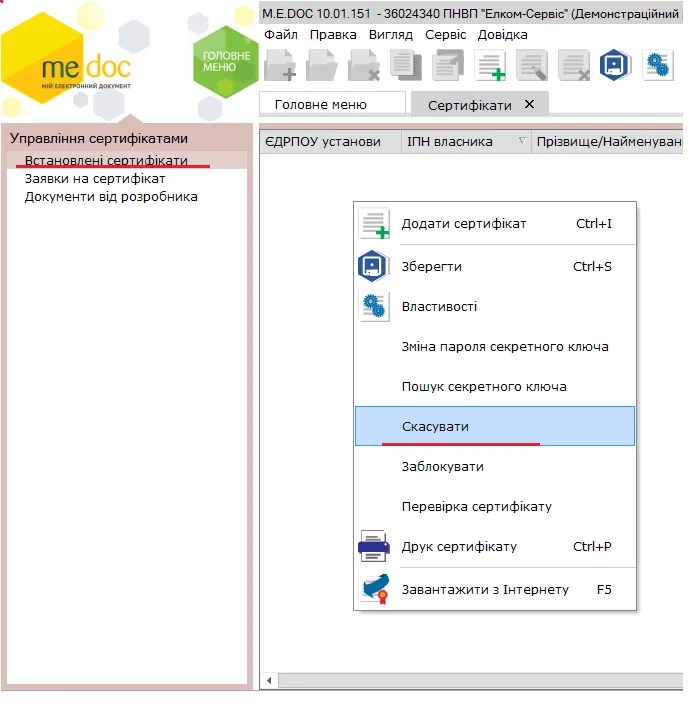
Task: Choose Завантажити з Інтернету in context menu
Action: pyautogui.click(x=495, y=589)
